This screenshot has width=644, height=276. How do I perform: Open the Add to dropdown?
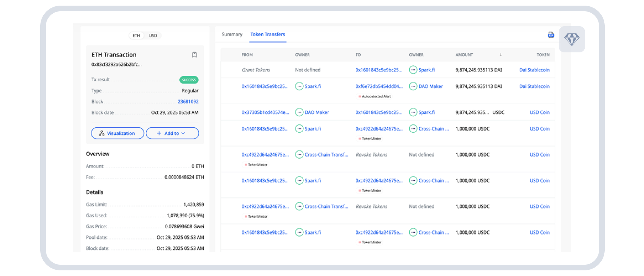pos(172,133)
